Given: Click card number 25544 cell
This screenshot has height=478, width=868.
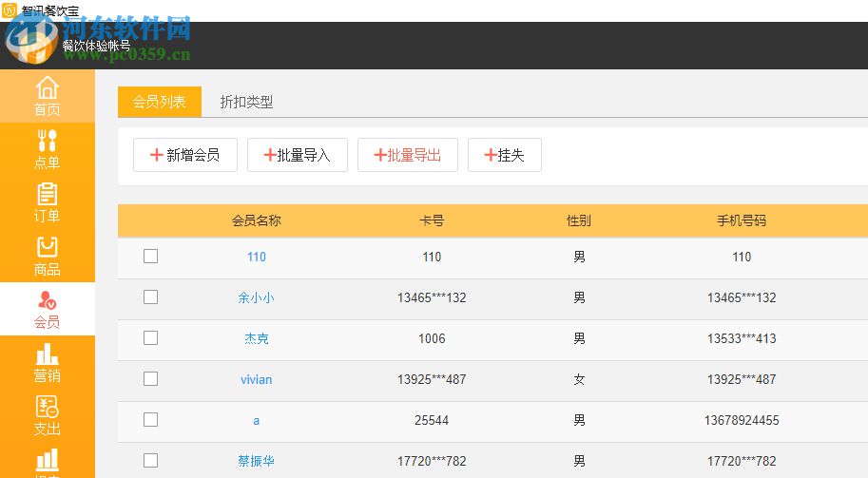Looking at the screenshot, I should pos(432,420).
